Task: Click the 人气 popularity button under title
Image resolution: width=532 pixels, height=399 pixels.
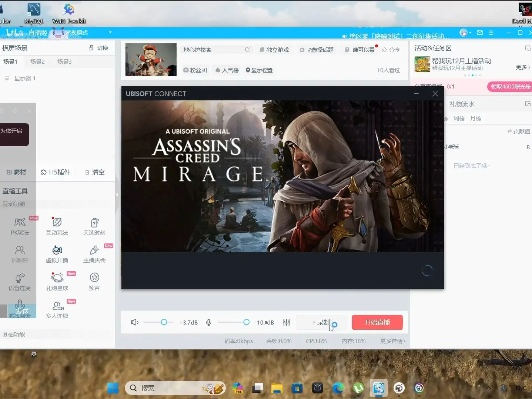Action: click(x=227, y=70)
